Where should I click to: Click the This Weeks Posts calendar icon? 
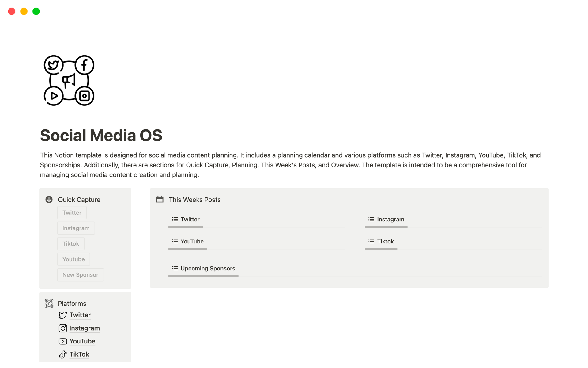click(x=160, y=199)
